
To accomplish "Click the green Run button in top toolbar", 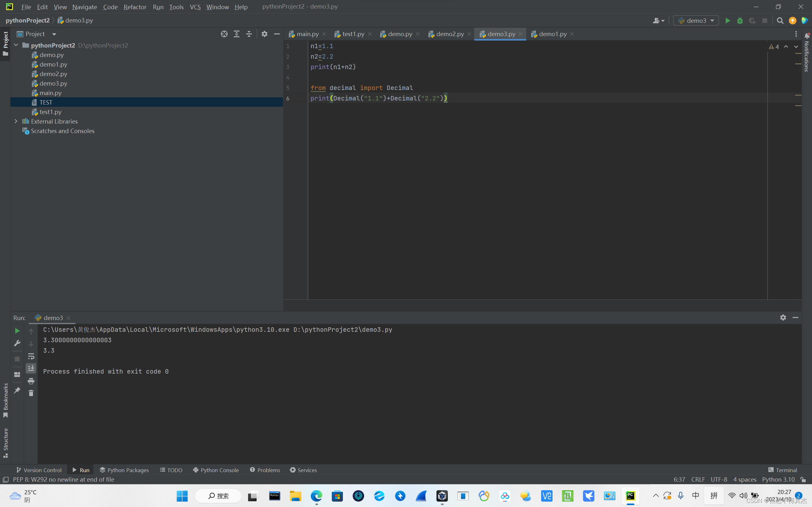I will (727, 21).
